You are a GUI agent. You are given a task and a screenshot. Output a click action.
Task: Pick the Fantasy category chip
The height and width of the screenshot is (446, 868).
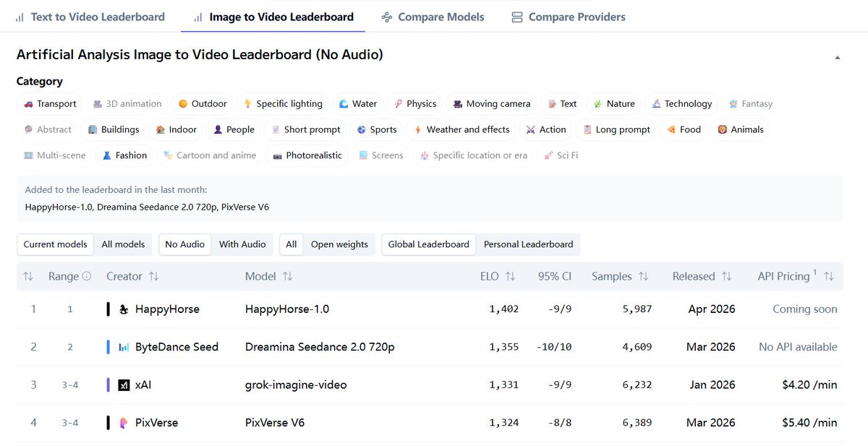751,104
